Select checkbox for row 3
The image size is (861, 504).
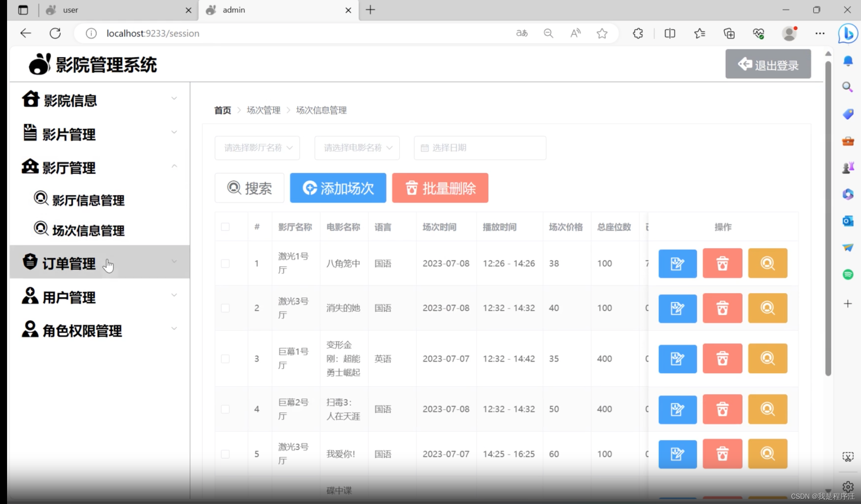coord(225,359)
